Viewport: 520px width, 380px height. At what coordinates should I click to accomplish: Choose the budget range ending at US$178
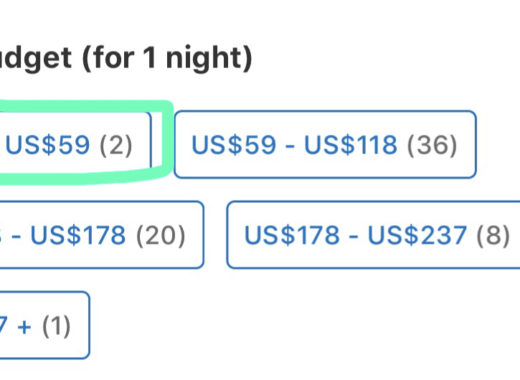coord(102,235)
